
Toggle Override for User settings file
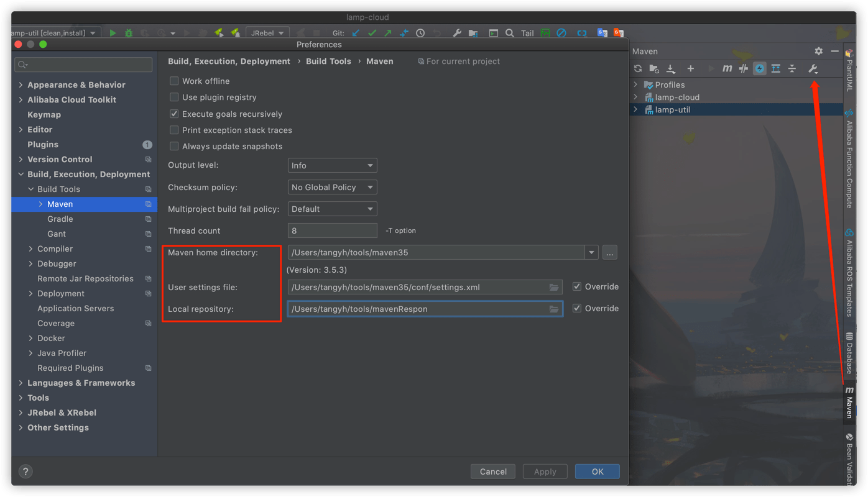(x=577, y=286)
